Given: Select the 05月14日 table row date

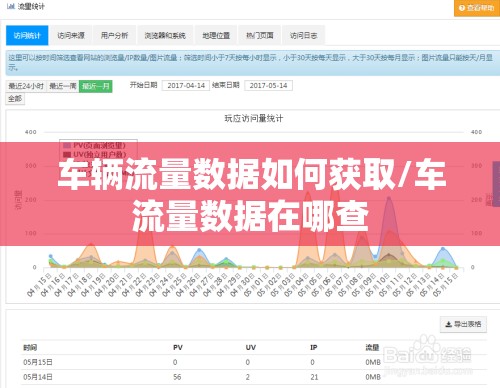Looking at the screenshot, I should [38, 377].
